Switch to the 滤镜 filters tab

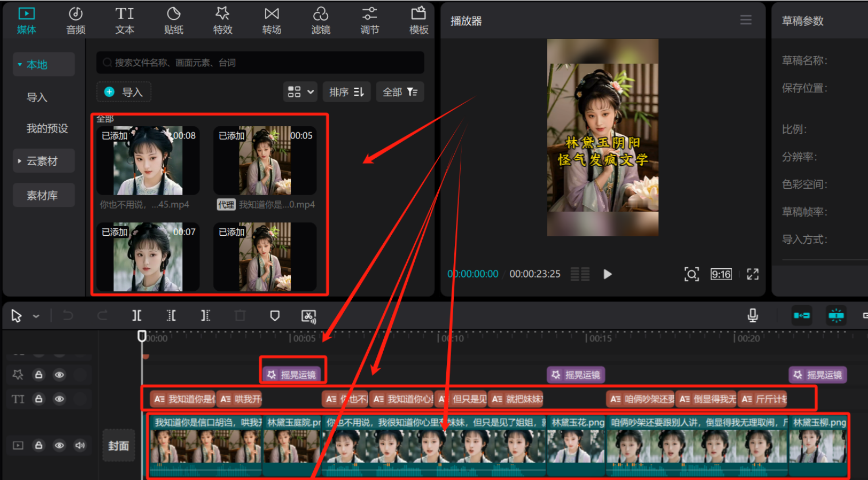click(321, 21)
